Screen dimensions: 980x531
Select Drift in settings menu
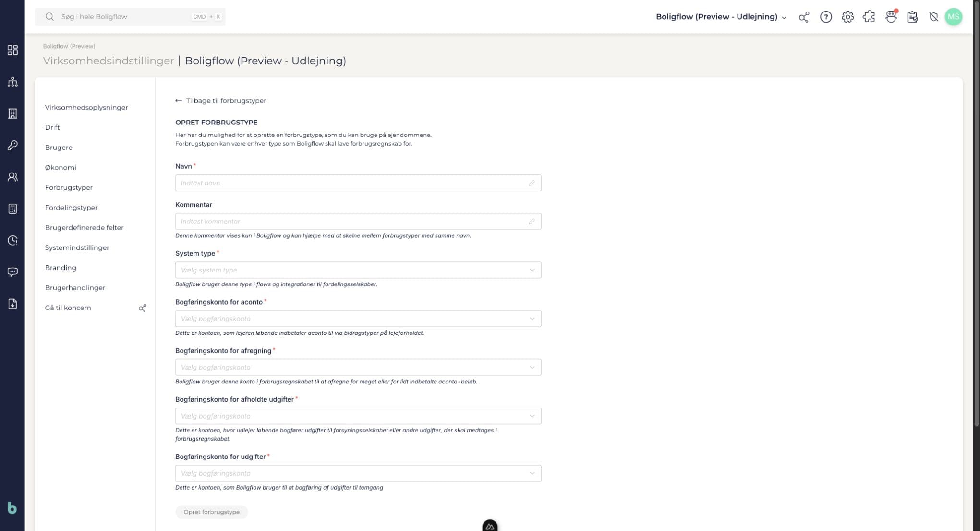pyautogui.click(x=52, y=127)
